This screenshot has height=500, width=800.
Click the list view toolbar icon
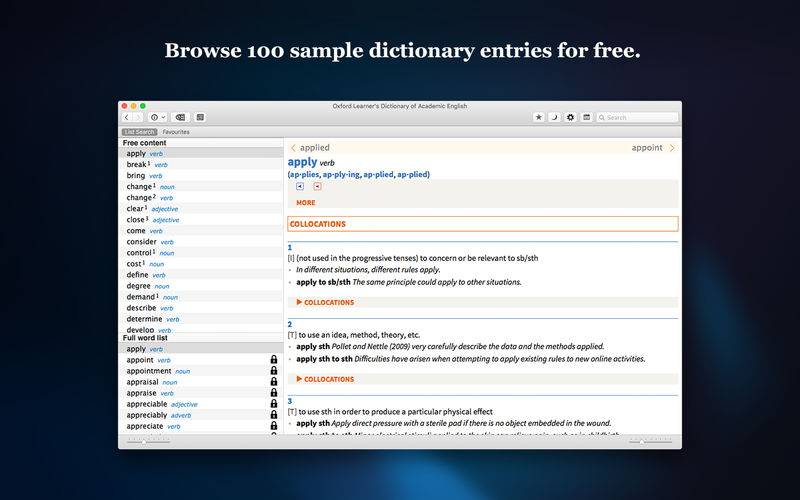tap(200, 117)
